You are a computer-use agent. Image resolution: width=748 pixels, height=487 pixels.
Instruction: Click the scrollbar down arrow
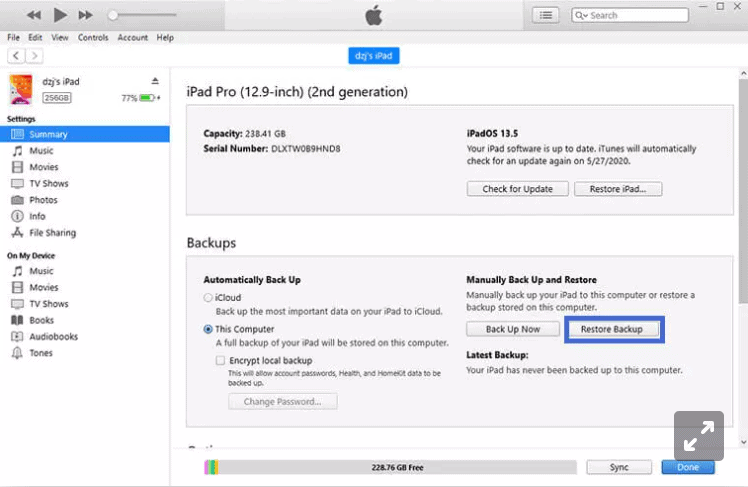(743, 442)
